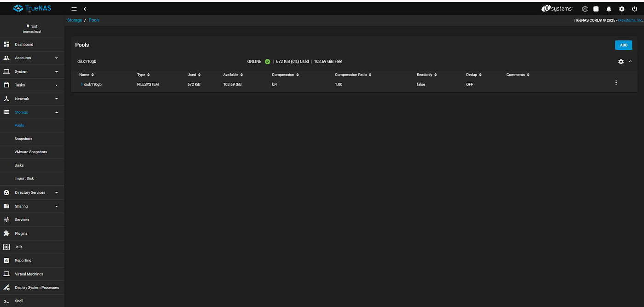This screenshot has height=307, width=644.
Task: Open TrueCommand status icon
Action: coord(585,9)
